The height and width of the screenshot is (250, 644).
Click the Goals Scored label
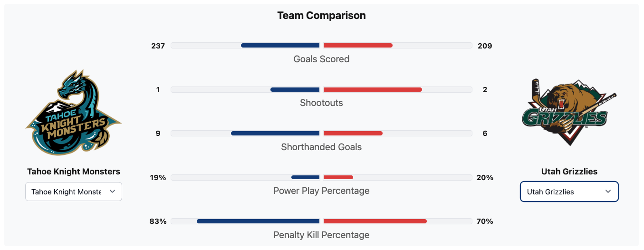pos(321,59)
